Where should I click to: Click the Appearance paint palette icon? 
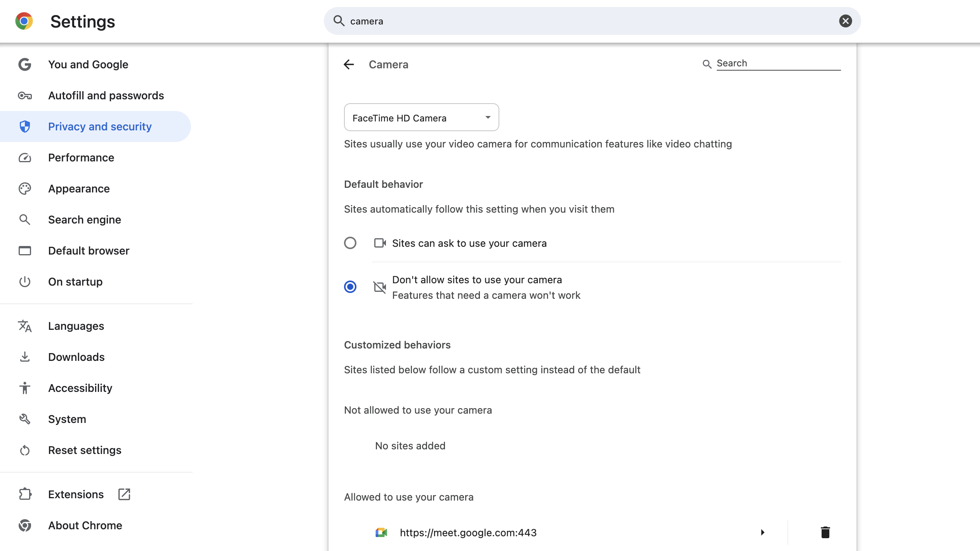click(x=24, y=188)
